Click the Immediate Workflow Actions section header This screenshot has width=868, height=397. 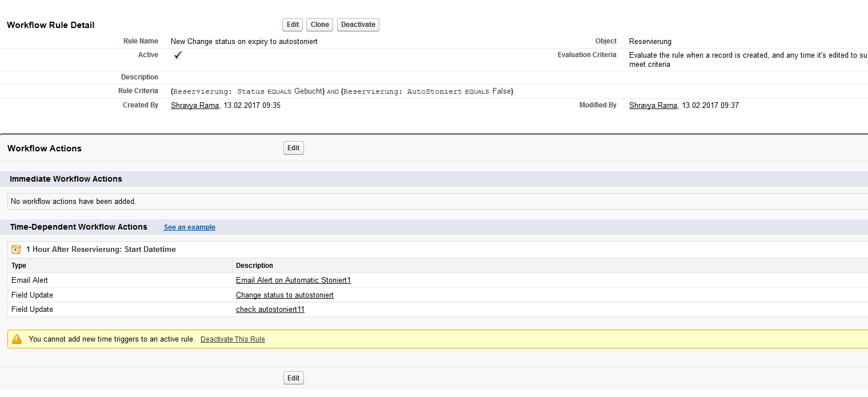66,179
